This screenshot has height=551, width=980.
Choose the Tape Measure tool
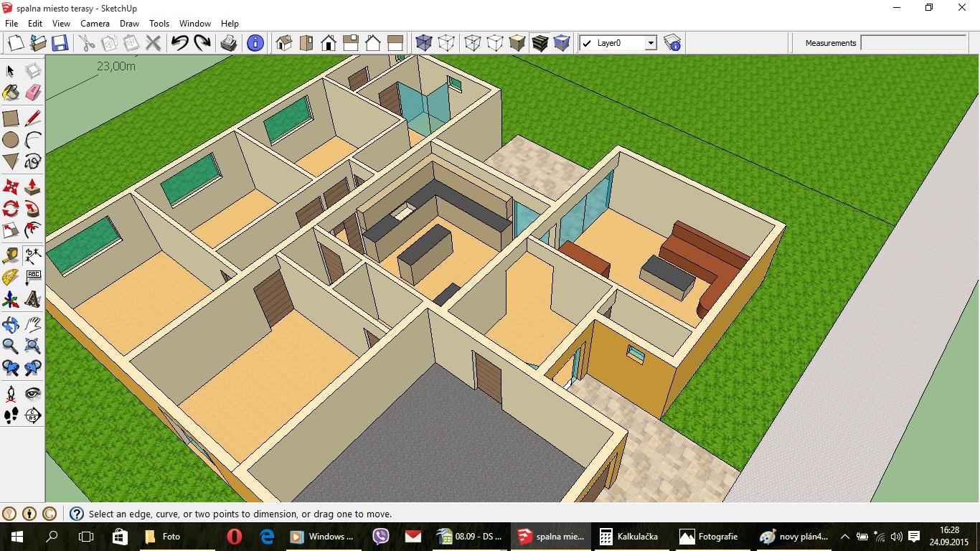coord(11,255)
